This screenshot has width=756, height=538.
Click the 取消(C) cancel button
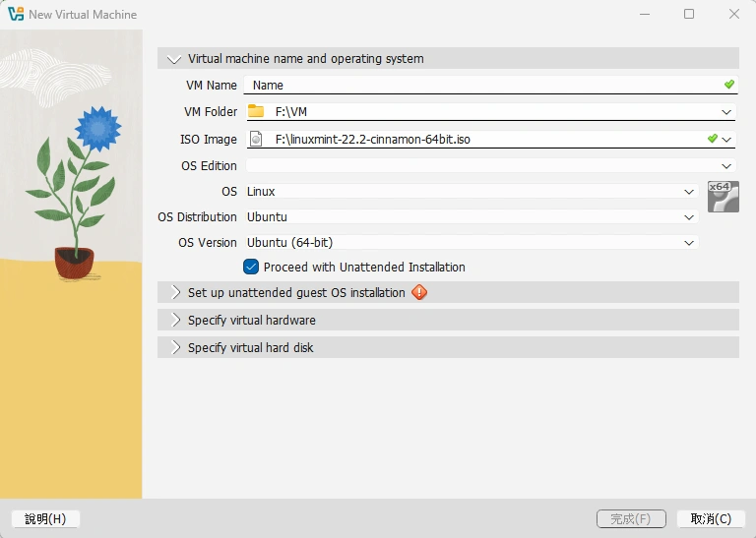pyautogui.click(x=711, y=518)
